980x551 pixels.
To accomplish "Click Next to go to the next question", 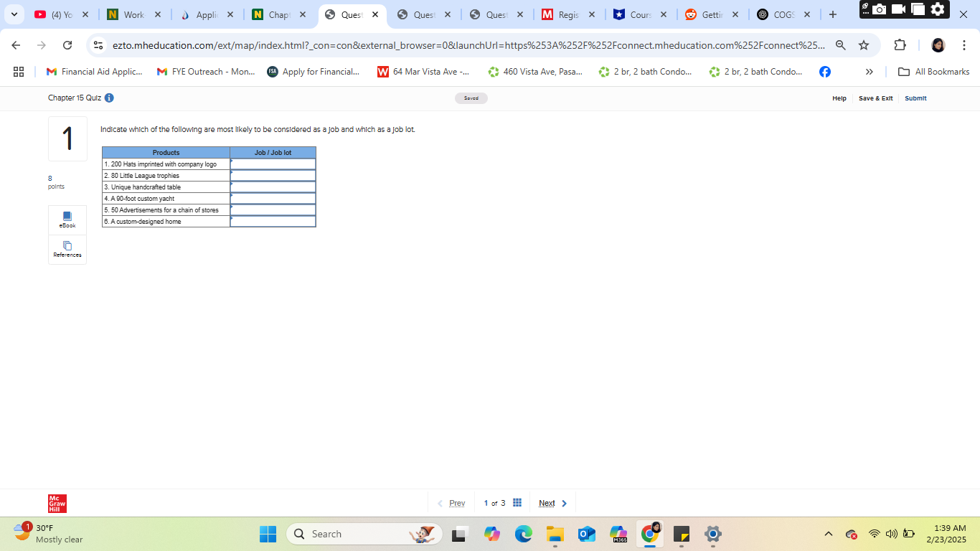I will click(547, 503).
